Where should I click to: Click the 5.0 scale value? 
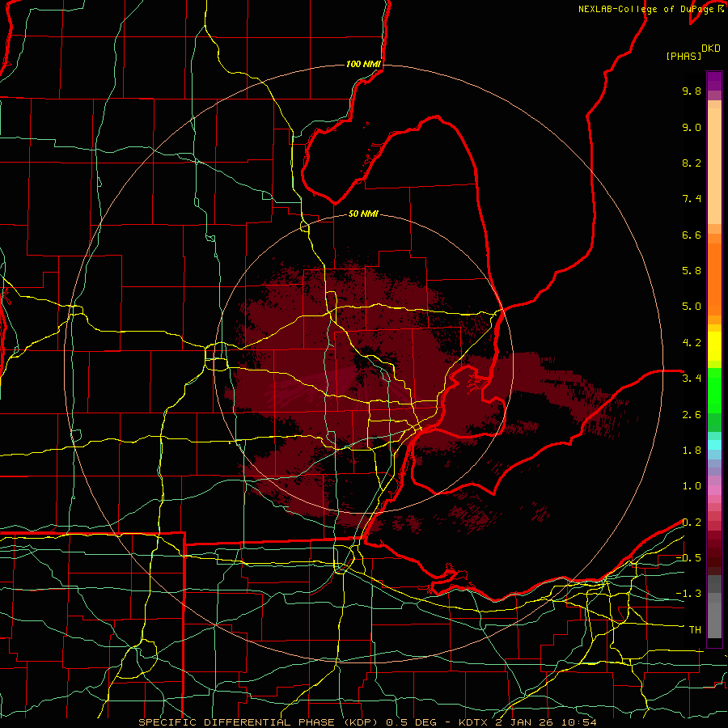692,307
